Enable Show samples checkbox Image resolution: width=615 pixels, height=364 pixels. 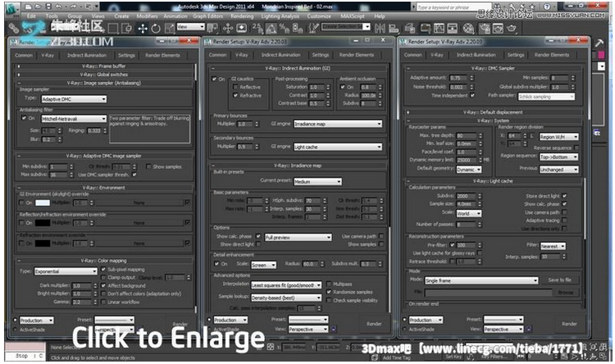(148, 166)
